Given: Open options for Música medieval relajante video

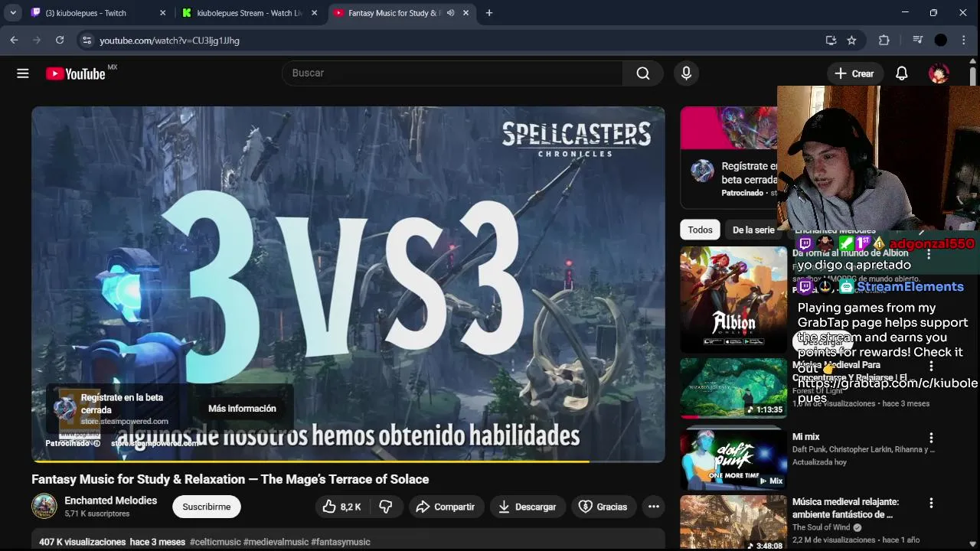Looking at the screenshot, I should 931,504.
